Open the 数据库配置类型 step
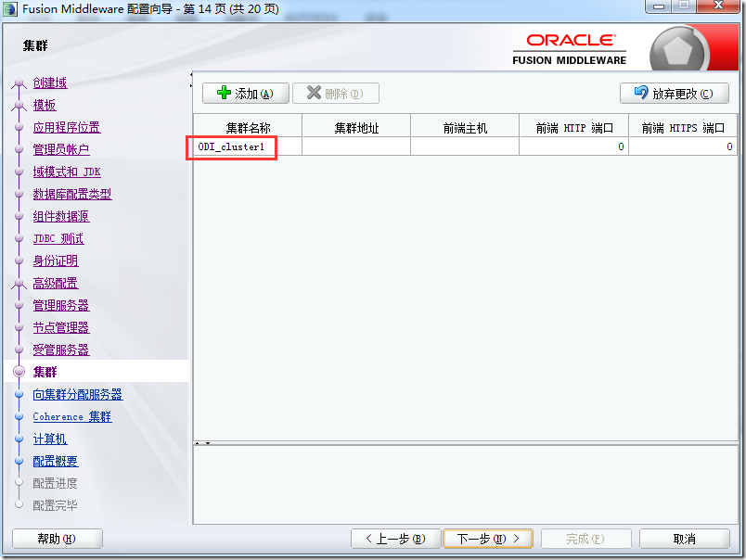The image size is (746, 560). 72,194
